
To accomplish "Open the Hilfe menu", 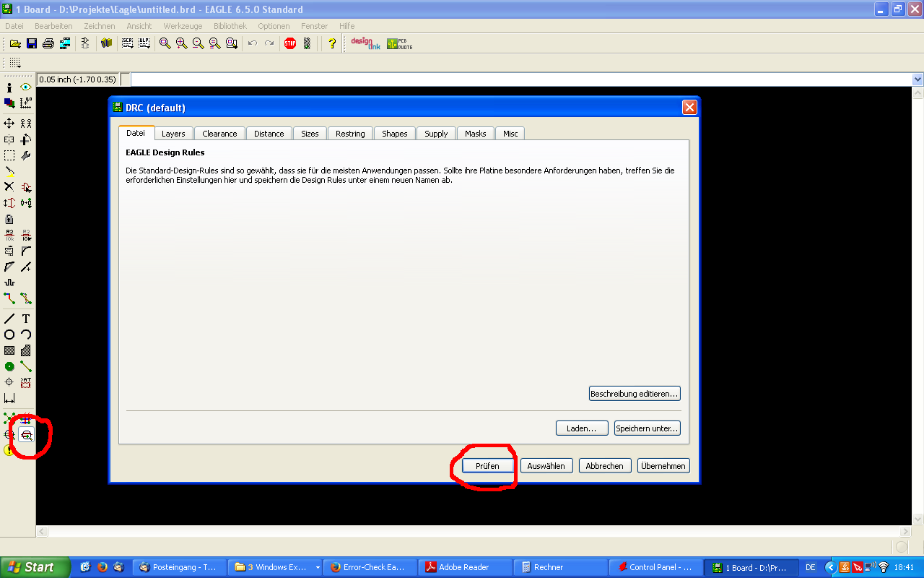I will coord(347,26).
